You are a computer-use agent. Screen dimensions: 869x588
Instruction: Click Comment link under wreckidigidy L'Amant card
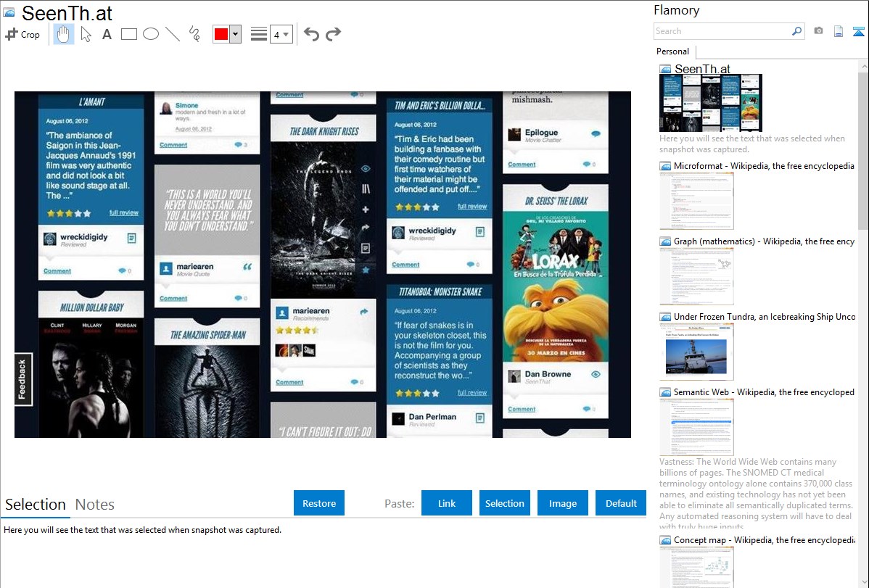57,271
